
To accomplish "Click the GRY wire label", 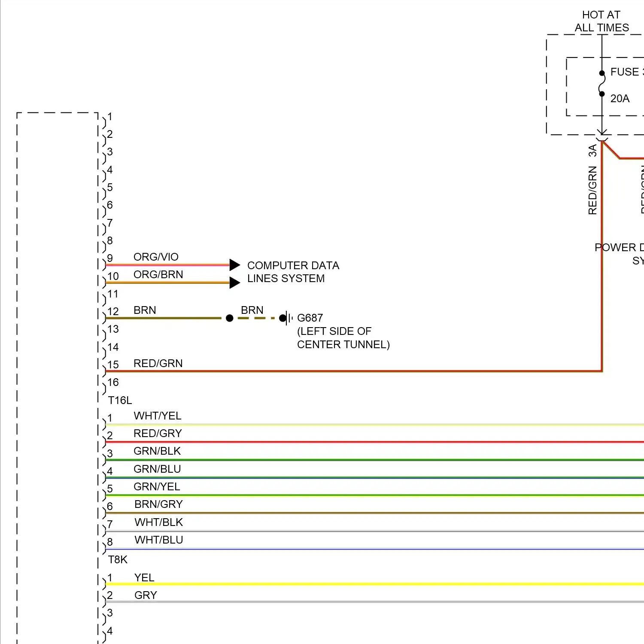I will (146, 595).
